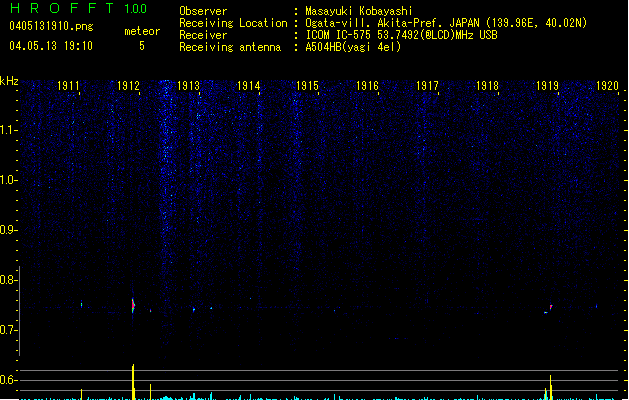629x400 pixels.
Task: Click the kHz axis unit label
Action: 9,81
